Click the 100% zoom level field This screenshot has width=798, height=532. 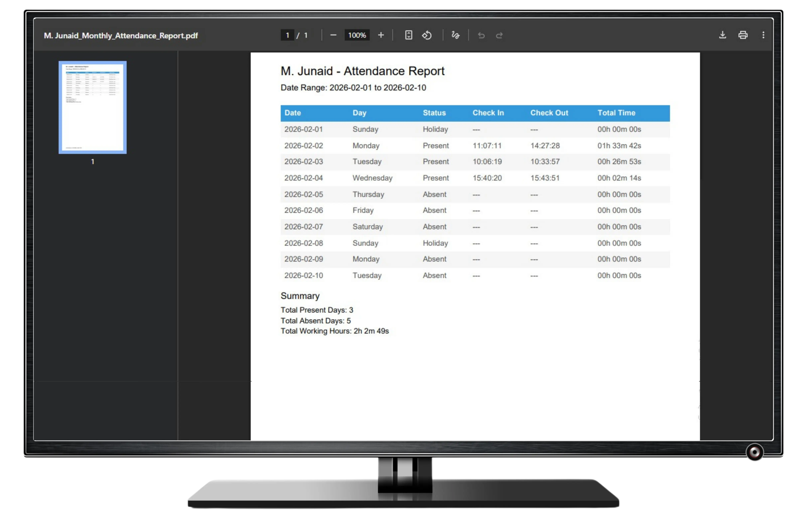pos(357,35)
